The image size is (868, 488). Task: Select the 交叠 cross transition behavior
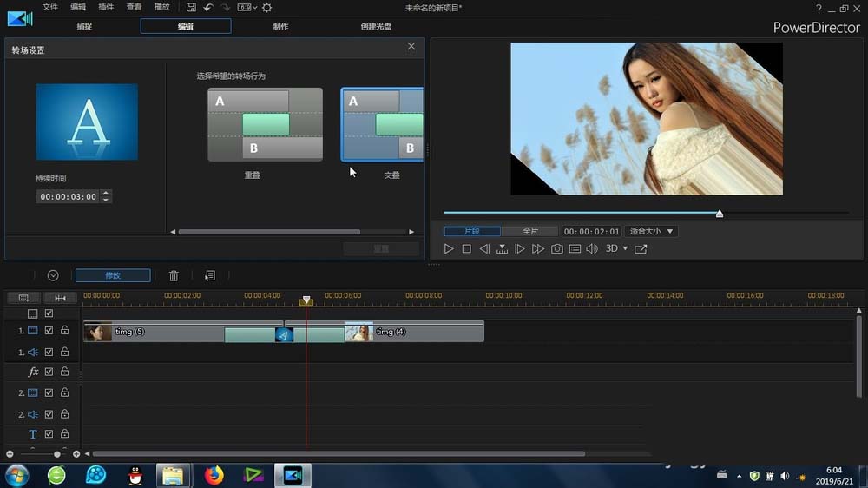pos(382,125)
